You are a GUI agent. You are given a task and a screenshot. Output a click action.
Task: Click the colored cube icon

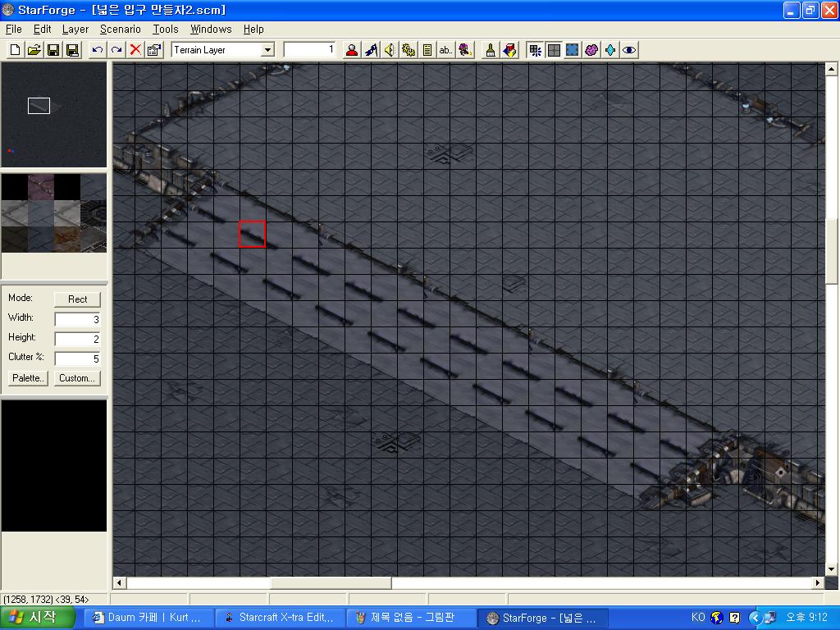coord(509,50)
